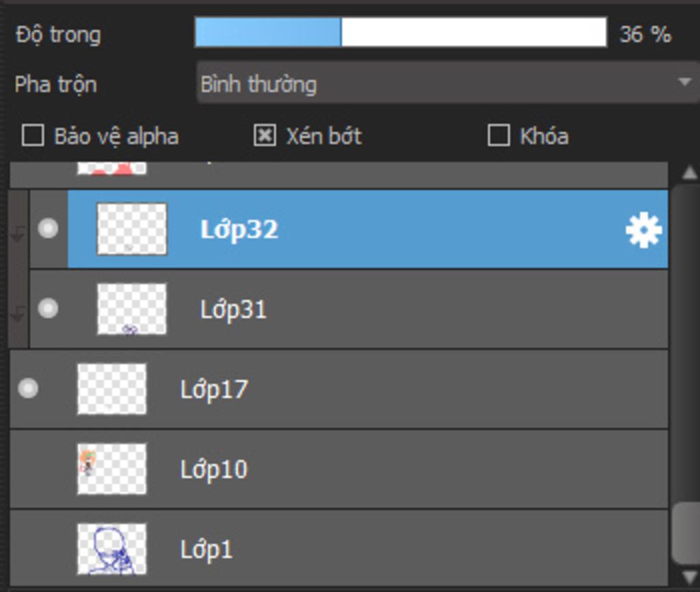Enable the Bảo vệ alpha checkbox

tap(33, 135)
